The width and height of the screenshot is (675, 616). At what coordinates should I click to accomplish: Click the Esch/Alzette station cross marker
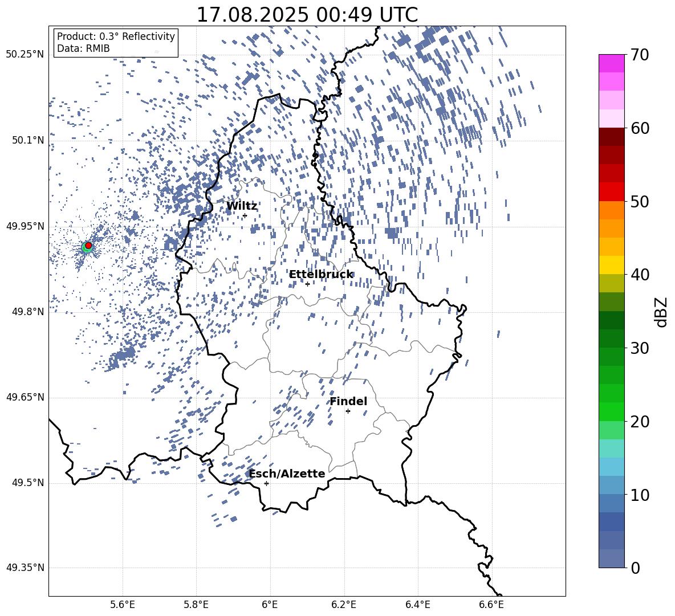[x=266, y=483]
